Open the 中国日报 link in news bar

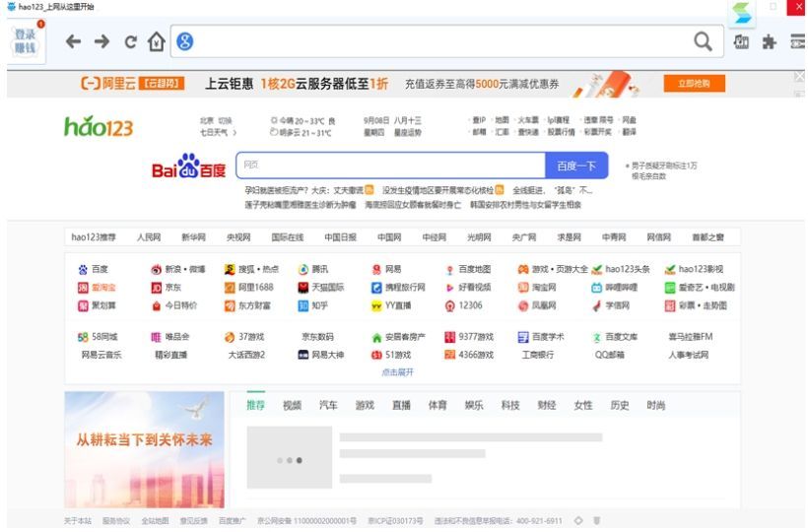coord(340,237)
